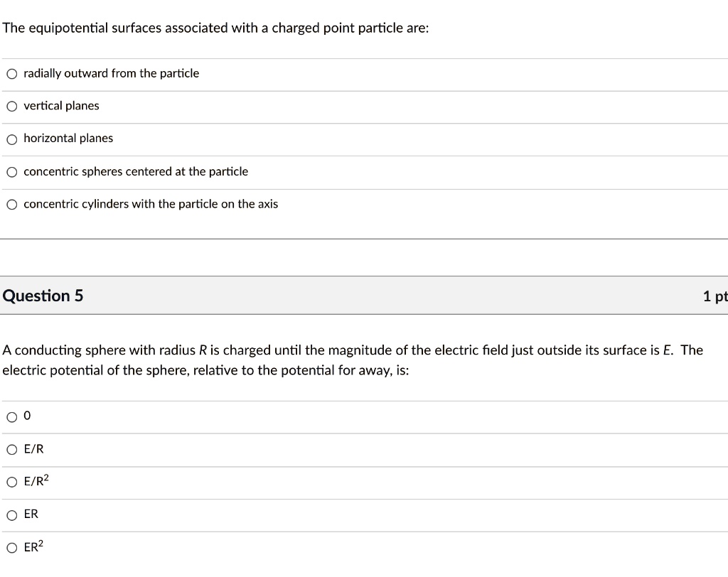Mark the 'ER' radio button
Image resolution: width=728 pixels, height=577 pixels.
pos(12,514)
